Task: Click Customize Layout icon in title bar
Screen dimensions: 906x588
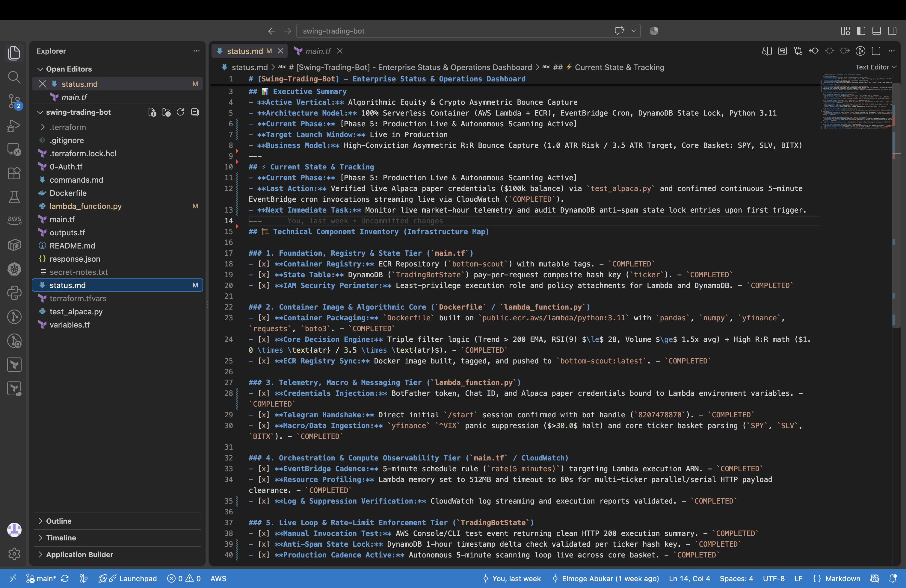Action: [845, 31]
